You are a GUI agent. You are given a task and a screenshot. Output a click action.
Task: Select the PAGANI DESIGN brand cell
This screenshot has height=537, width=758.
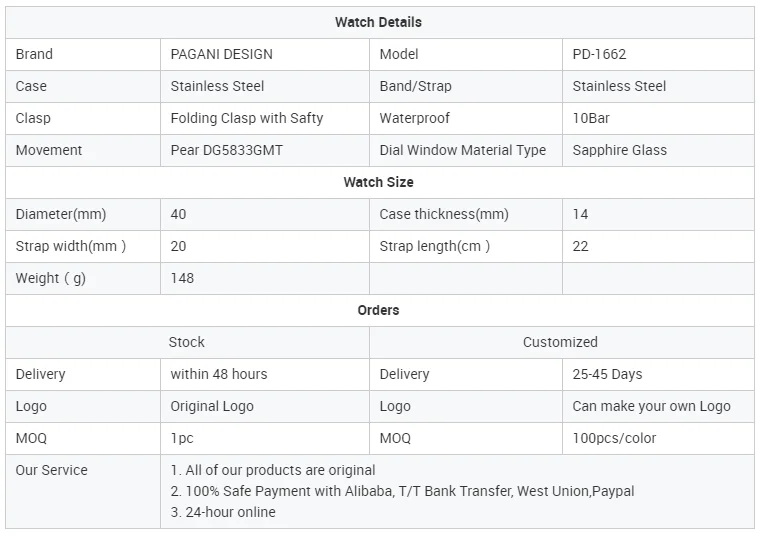(x=221, y=54)
